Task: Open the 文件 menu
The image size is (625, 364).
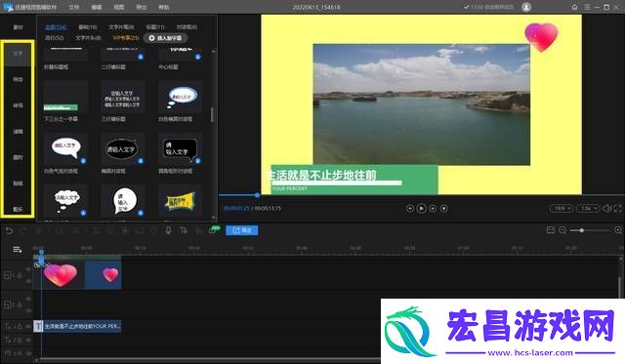Action: [x=73, y=7]
